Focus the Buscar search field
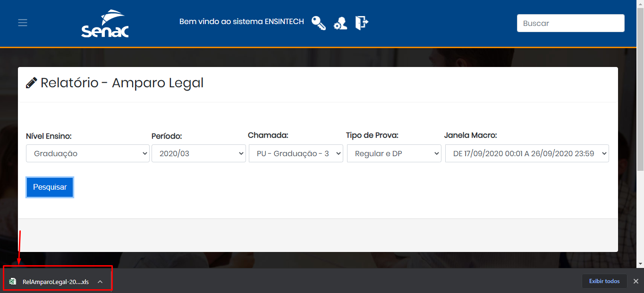The width and height of the screenshot is (644, 293). [x=570, y=23]
